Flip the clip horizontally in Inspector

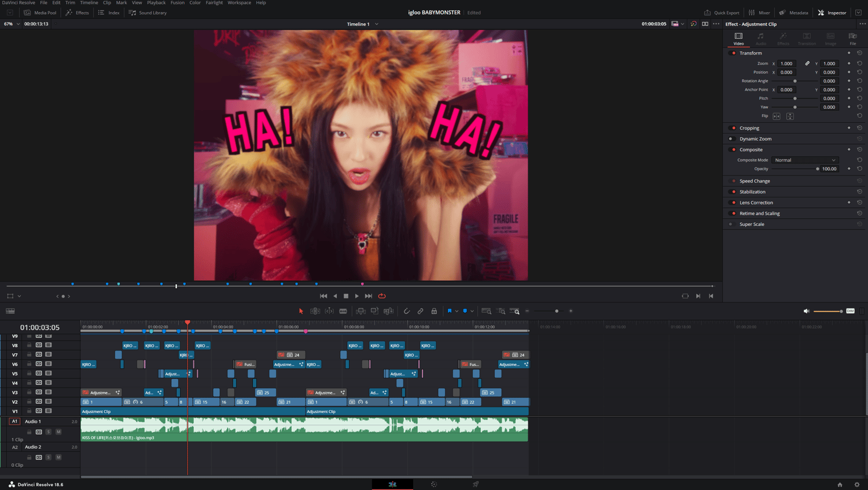(777, 116)
